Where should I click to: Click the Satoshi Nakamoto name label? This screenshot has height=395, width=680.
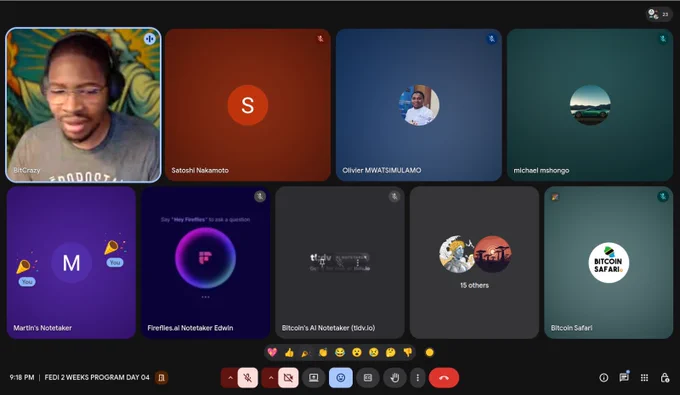click(200, 170)
